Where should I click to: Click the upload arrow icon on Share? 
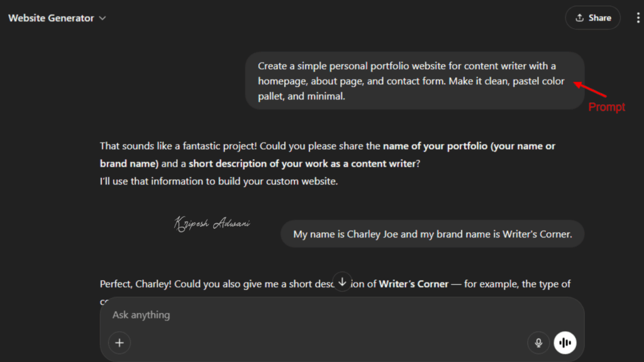[x=579, y=18]
